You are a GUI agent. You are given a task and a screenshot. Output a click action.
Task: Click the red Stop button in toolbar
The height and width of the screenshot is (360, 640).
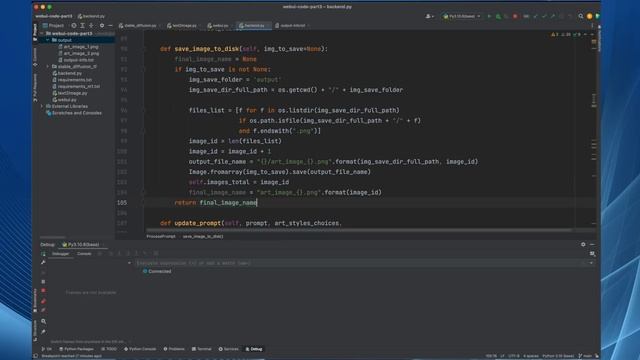click(515, 16)
